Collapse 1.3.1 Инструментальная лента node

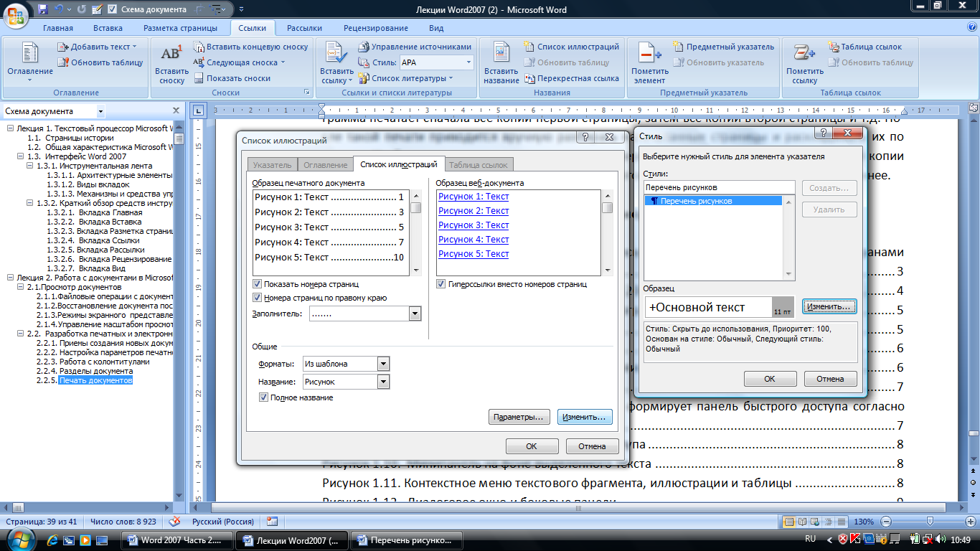click(x=30, y=166)
